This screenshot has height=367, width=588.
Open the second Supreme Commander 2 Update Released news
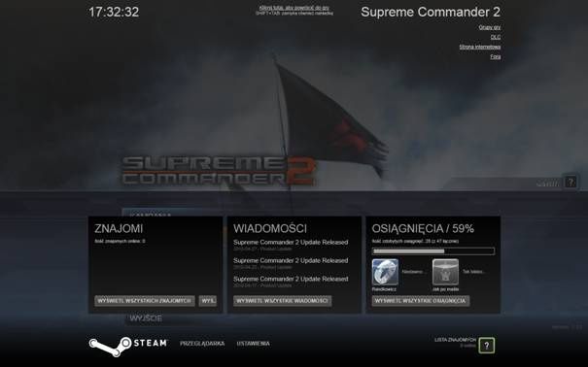tap(291, 260)
